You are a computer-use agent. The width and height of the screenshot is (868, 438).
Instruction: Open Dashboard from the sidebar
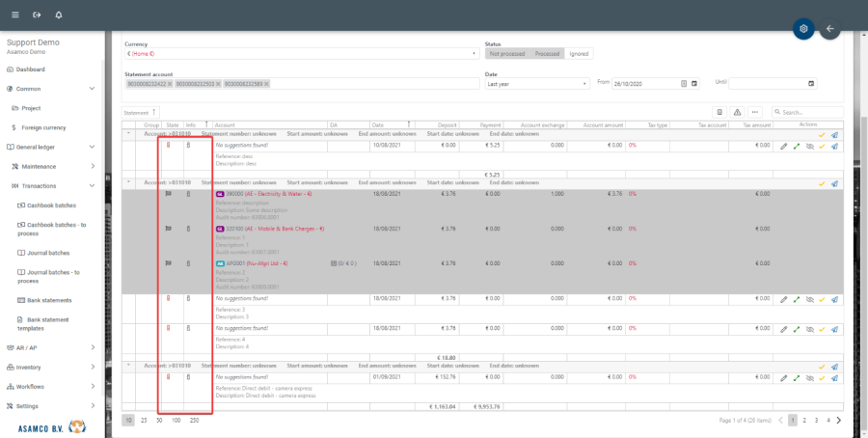tap(30, 69)
